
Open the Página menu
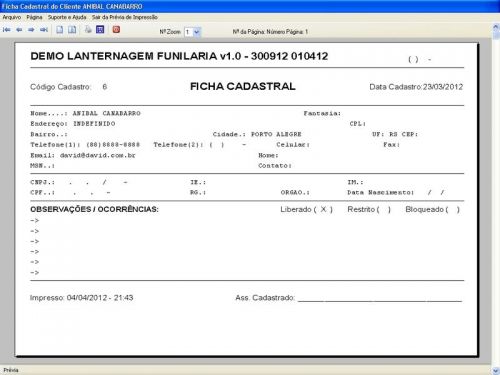[34, 17]
